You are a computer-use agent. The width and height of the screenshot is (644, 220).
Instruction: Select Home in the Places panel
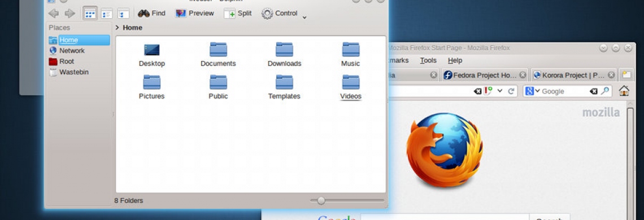(79, 40)
